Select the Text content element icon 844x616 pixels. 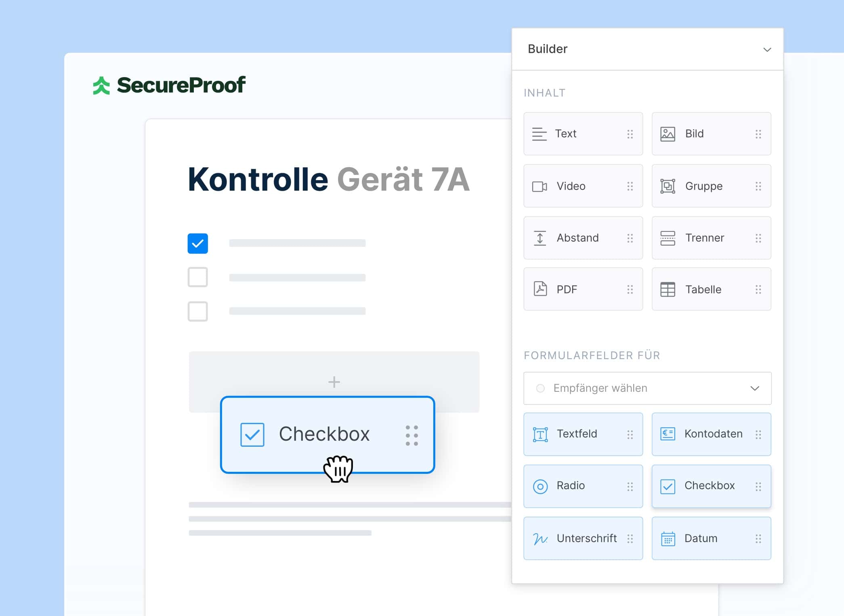[540, 134]
